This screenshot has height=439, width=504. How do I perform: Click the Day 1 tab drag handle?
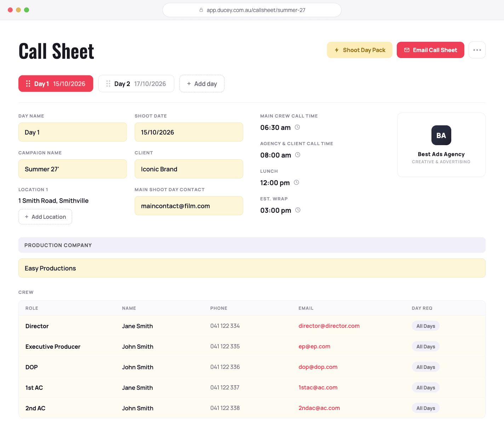pyautogui.click(x=28, y=84)
